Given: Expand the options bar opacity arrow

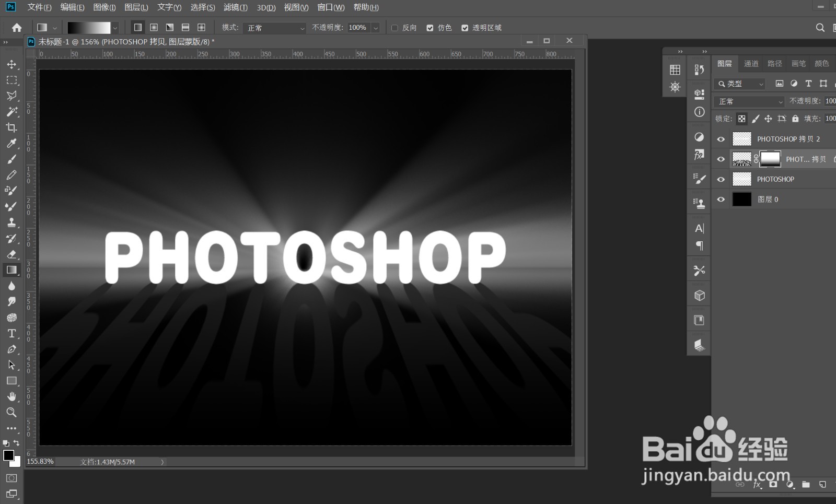Looking at the screenshot, I should (x=375, y=28).
